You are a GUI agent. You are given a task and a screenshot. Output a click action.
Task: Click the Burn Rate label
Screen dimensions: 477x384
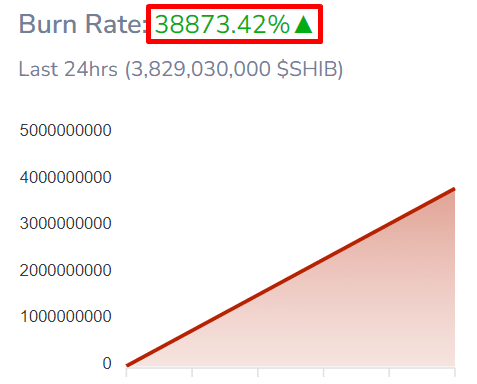click(x=83, y=24)
